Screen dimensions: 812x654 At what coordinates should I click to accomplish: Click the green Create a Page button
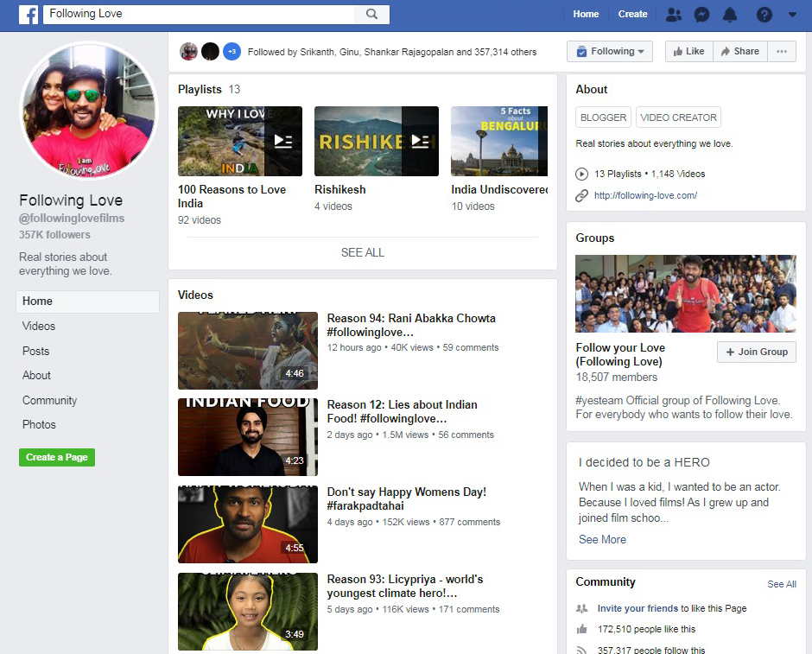pos(57,457)
